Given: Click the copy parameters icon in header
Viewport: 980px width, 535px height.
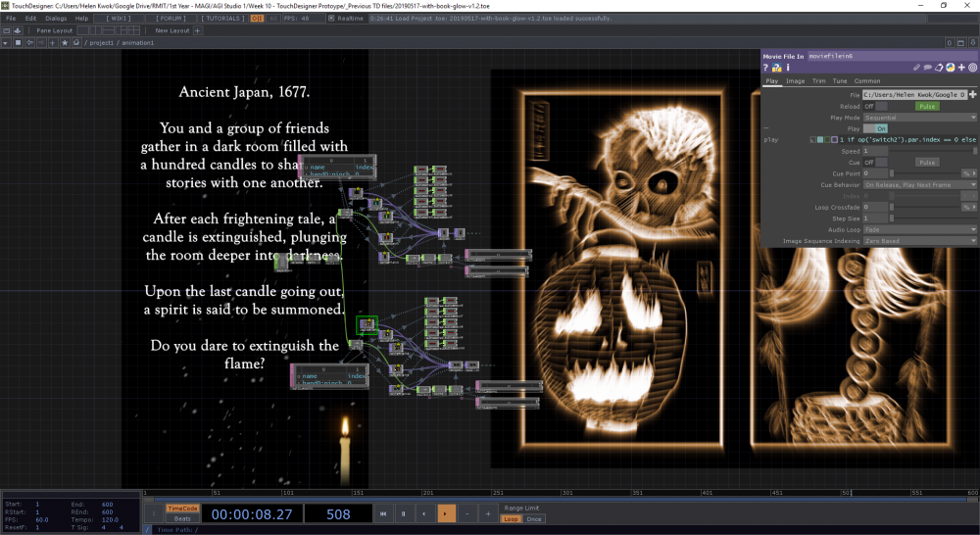Looking at the screenshot, I should [939, 68].
